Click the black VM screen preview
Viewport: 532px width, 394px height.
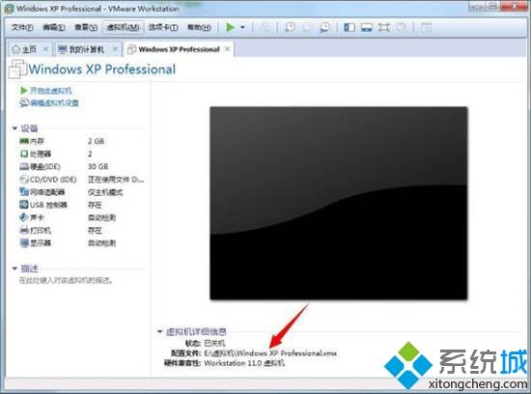tap(339, 203)
